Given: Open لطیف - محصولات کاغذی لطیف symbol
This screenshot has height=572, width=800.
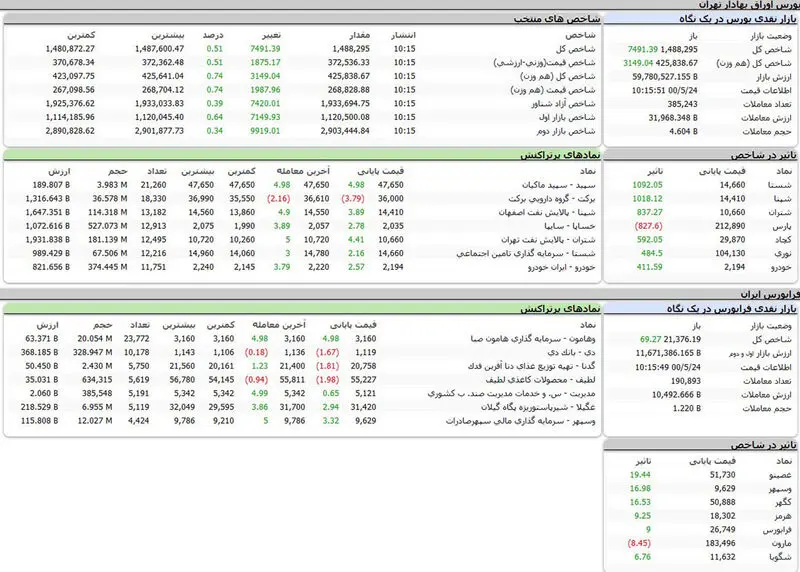Looking at the screenshot, I should [540, 380].
